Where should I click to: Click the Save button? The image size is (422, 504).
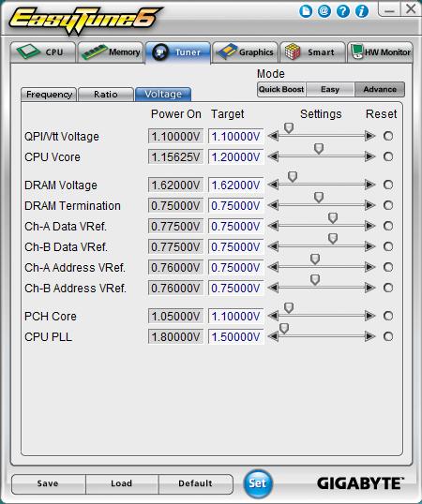pyautogui.click(x=48, y=483)
